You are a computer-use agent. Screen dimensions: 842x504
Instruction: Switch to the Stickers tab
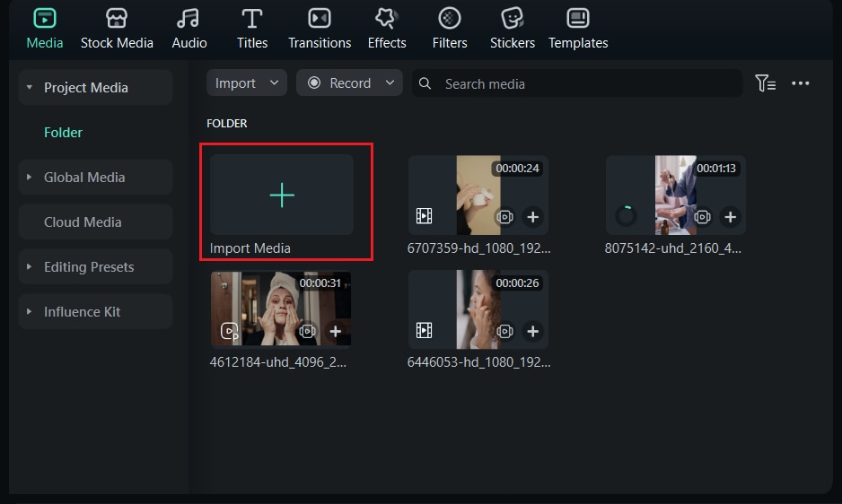(x=513, y=30)
